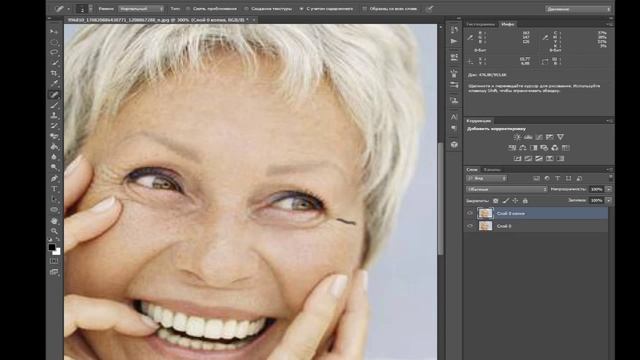Screen dimensions: 640x360
Task: Toggle layer filter switch on Layers panel
Action: 611,178
